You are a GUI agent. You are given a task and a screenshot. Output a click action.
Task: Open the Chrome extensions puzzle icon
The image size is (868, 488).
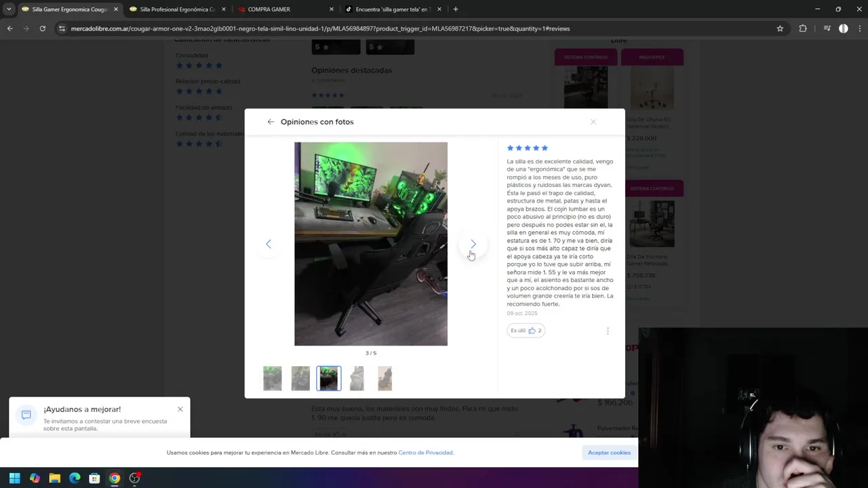(x=803, y=28)
